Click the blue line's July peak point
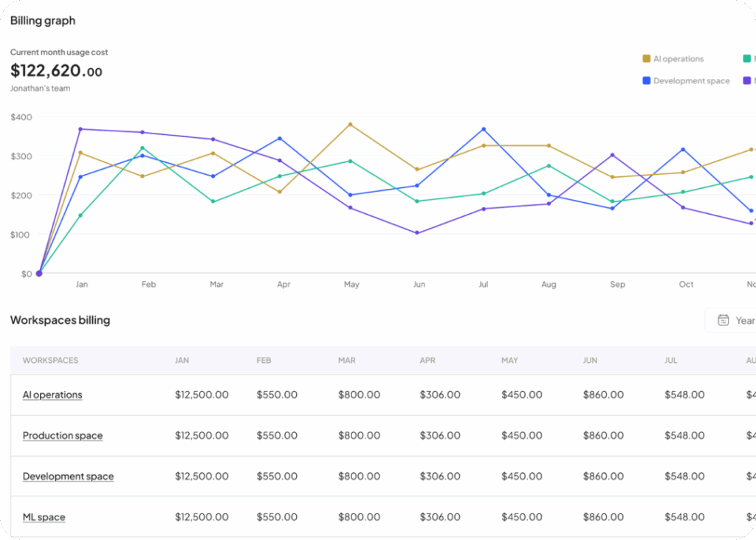The image size is (756, 540). point(484,129)
